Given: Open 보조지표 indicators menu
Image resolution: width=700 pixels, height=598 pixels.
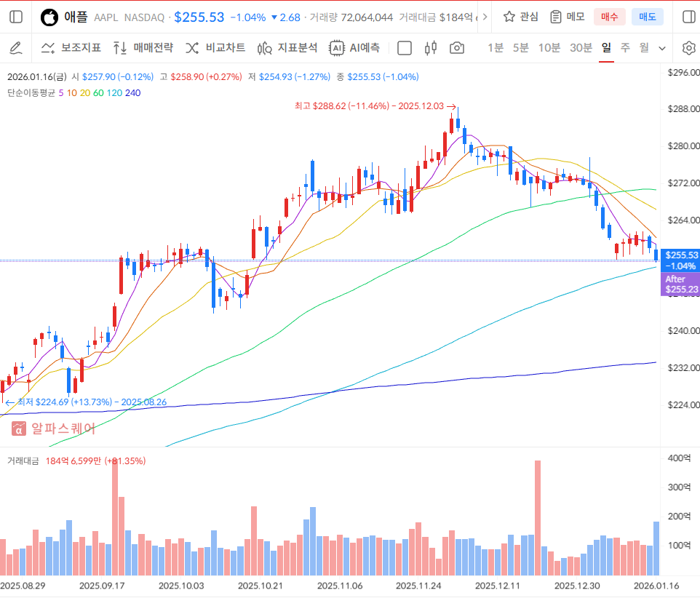Looking at the screenshot, I should point(71,48).
